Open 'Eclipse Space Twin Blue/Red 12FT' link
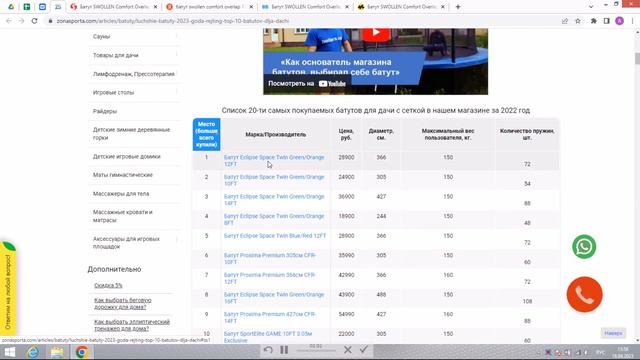Screen dimensions: 640x360 point(275,236)
